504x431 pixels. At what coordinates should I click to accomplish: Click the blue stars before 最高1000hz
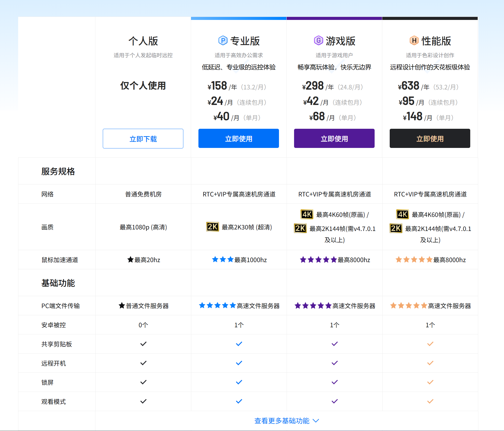click(x=223, y=260)
